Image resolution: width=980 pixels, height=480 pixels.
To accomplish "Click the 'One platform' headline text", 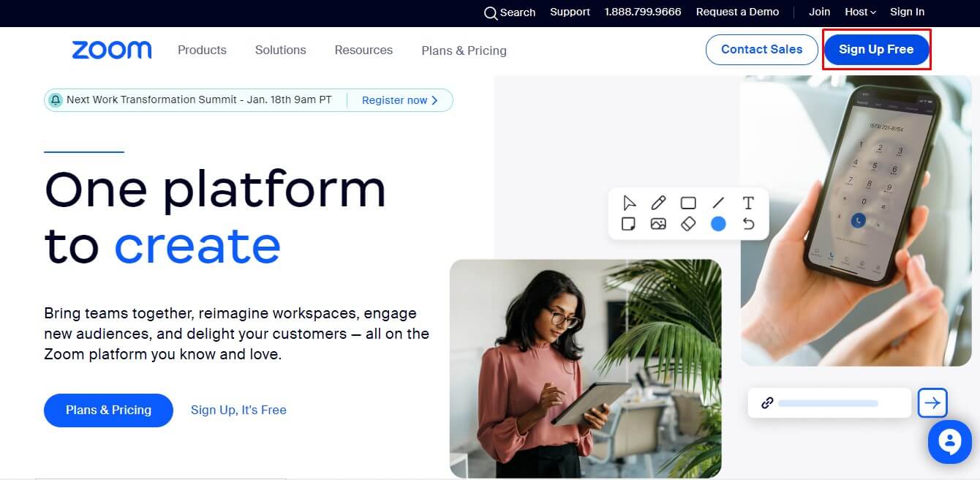I will 215,190.
